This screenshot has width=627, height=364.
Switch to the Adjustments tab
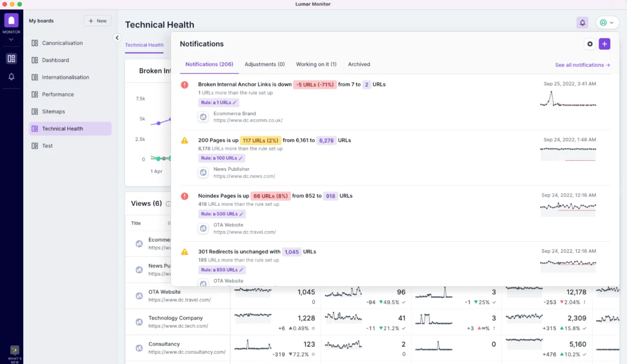coord(265,64)
